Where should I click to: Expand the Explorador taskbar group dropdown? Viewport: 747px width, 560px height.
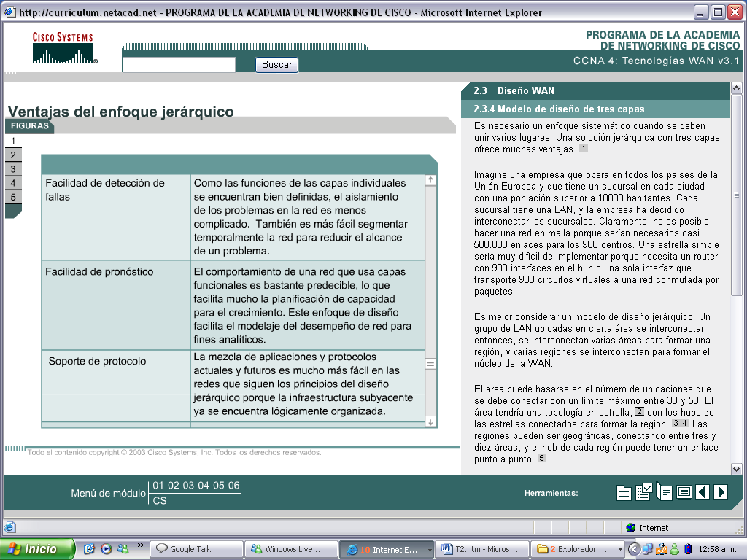[620, 550]
